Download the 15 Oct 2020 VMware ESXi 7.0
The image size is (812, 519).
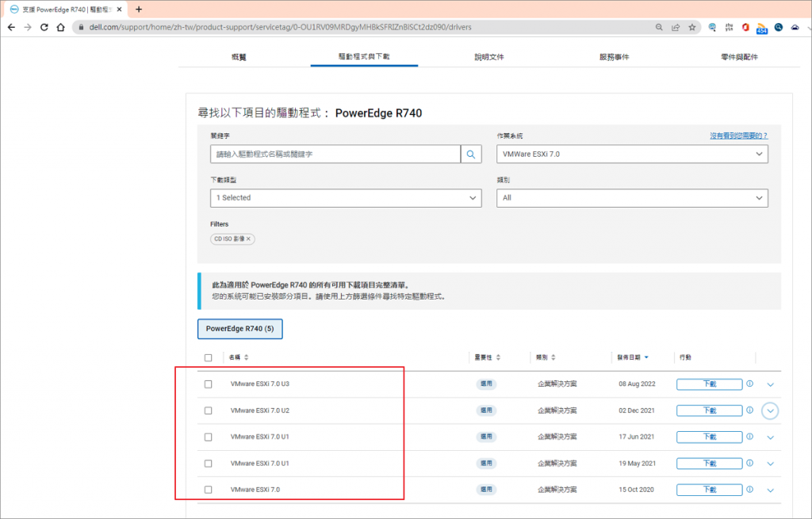tap(709, 490)
